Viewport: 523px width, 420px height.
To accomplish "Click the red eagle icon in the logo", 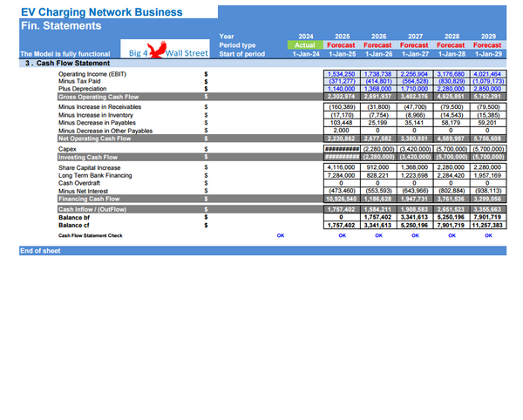I will click(158, 52).
